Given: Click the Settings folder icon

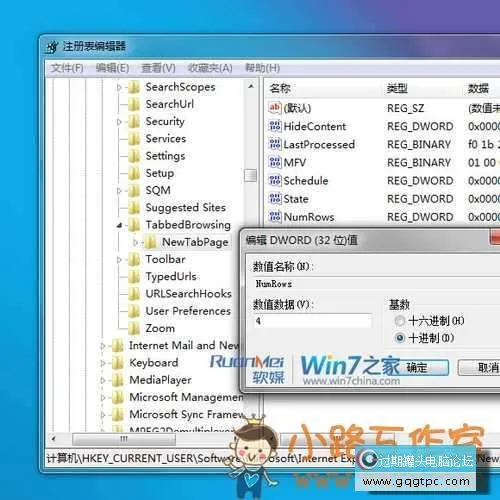Looking at the screenshot, I should [x=134, y=156].
